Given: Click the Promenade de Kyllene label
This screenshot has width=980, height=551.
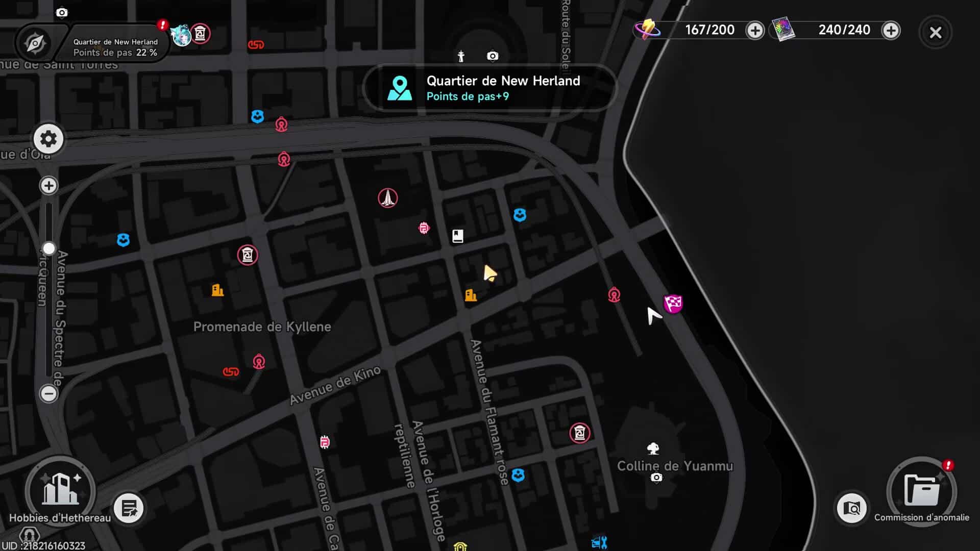Looking at the screenshot, I should pyautogui.click(x=262, y=327).
